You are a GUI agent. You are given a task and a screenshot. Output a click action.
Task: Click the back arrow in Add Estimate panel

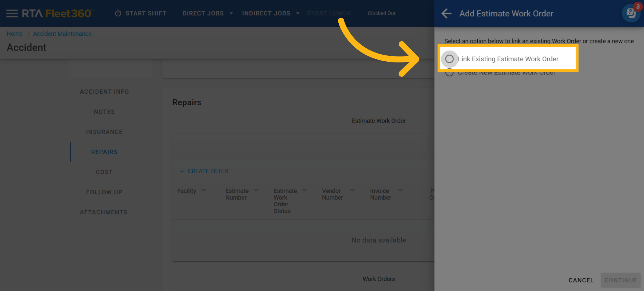(x=447, y=13)
